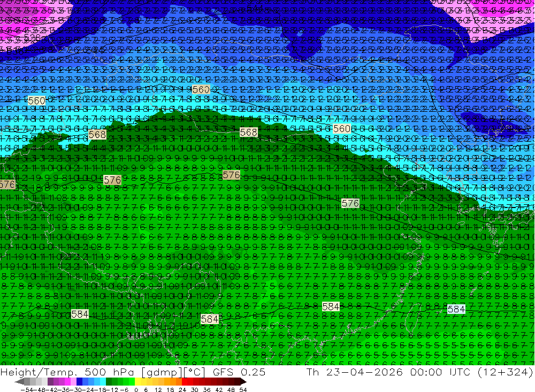Click the legend value '30'
The width and height of the screenshot is (535, 392).
[x=195, y=390]
